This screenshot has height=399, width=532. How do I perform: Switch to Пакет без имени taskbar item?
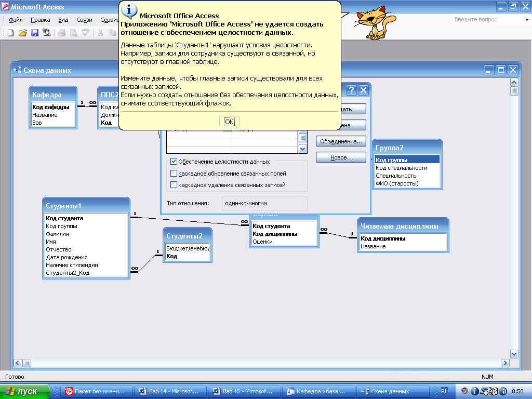97,391
